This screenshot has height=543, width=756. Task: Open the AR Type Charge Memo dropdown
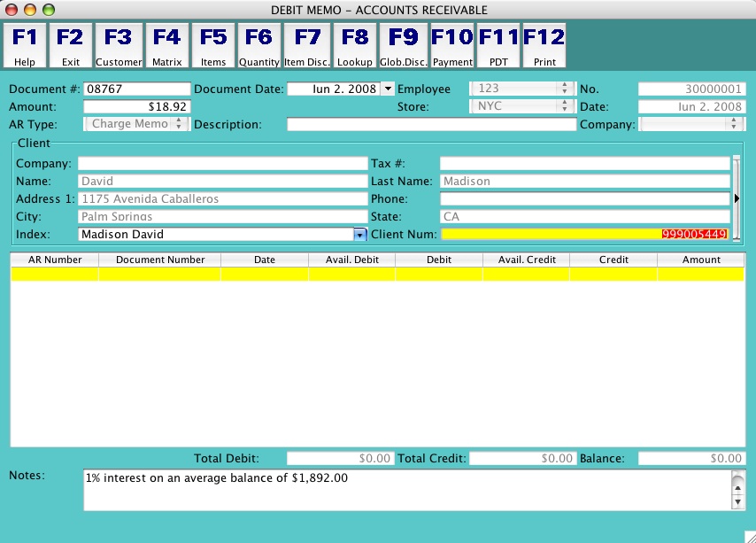(x=137, y=124)
